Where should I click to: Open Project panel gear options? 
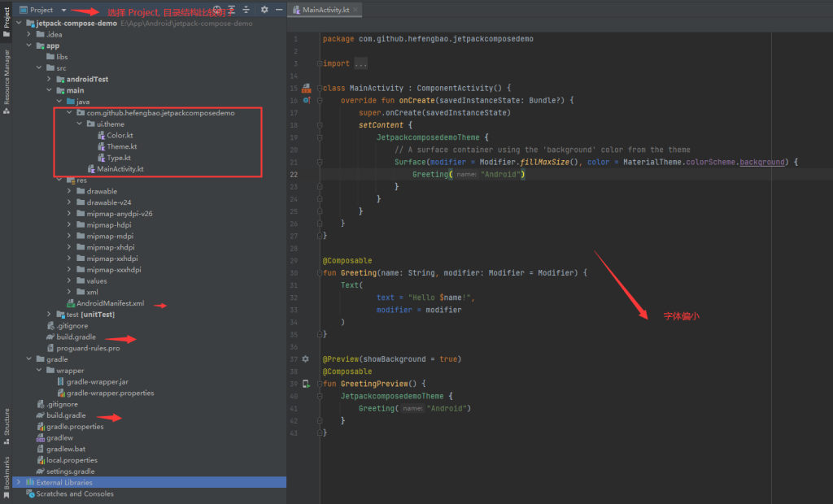(264, 10)
